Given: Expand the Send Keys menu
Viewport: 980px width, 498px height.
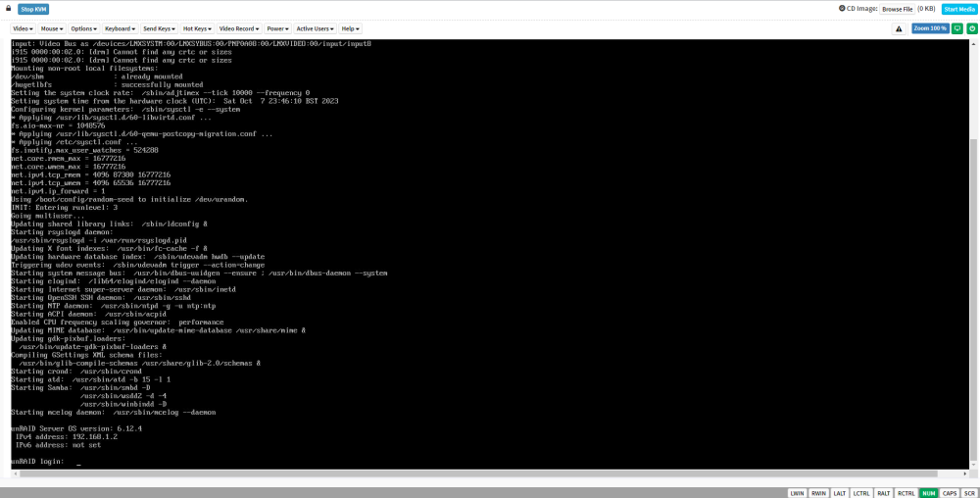Looking at the screenshot, I should [x=160, y=28].
